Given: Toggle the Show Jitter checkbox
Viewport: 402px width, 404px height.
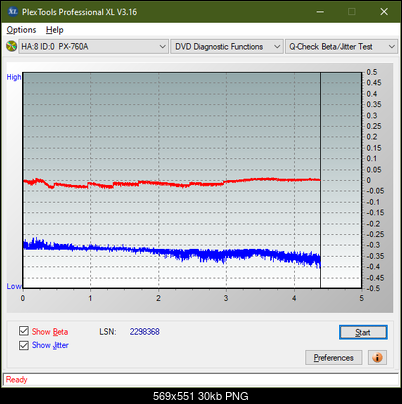Looking at the screenshot, I should [24, 345].
